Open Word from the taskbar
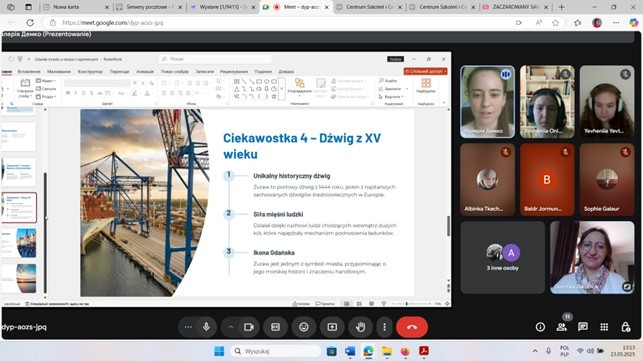The width and height of the screenshot is (643, 361). [350, 351]
